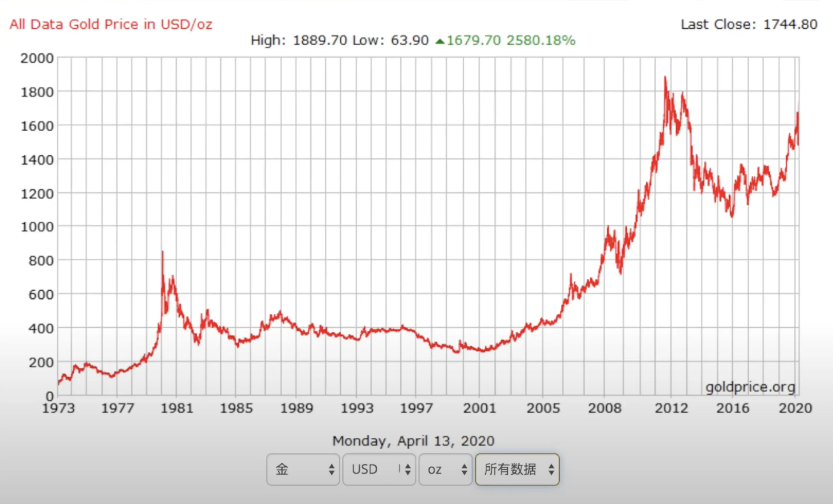
Task: Click the date 'Monday, April 13, 2020'
Action: coord(413,441)
